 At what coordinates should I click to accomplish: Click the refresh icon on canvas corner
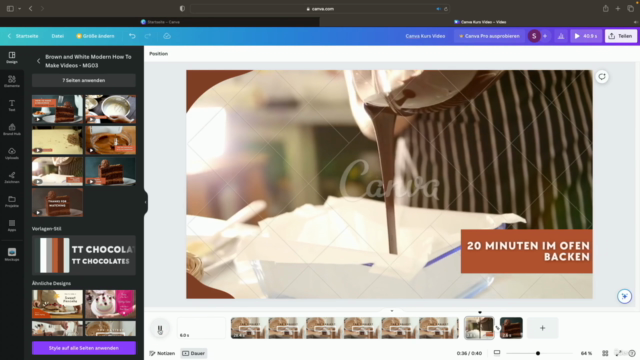coord(602,77)
